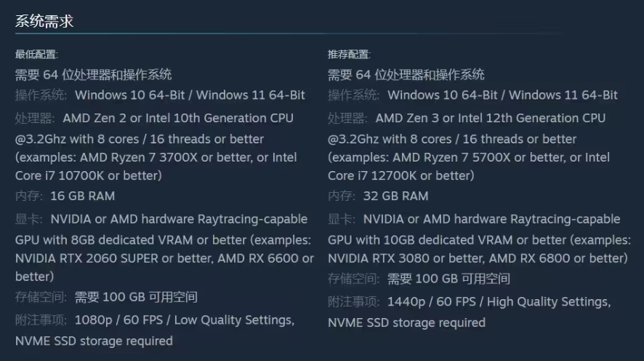This screenshot has width=644, height=361.
Task: Click the 系统需求 section heading
Action: [x=44, y=21]
